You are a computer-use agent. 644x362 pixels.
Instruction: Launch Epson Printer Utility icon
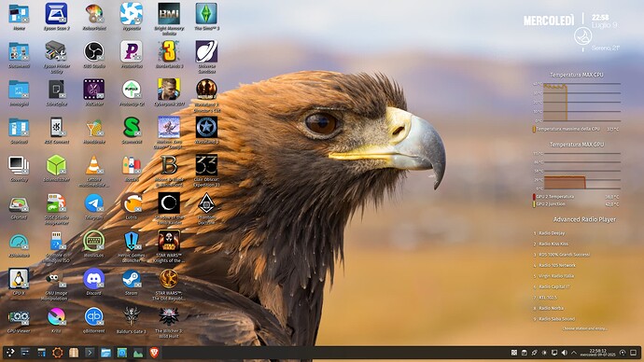coord(57,51)
